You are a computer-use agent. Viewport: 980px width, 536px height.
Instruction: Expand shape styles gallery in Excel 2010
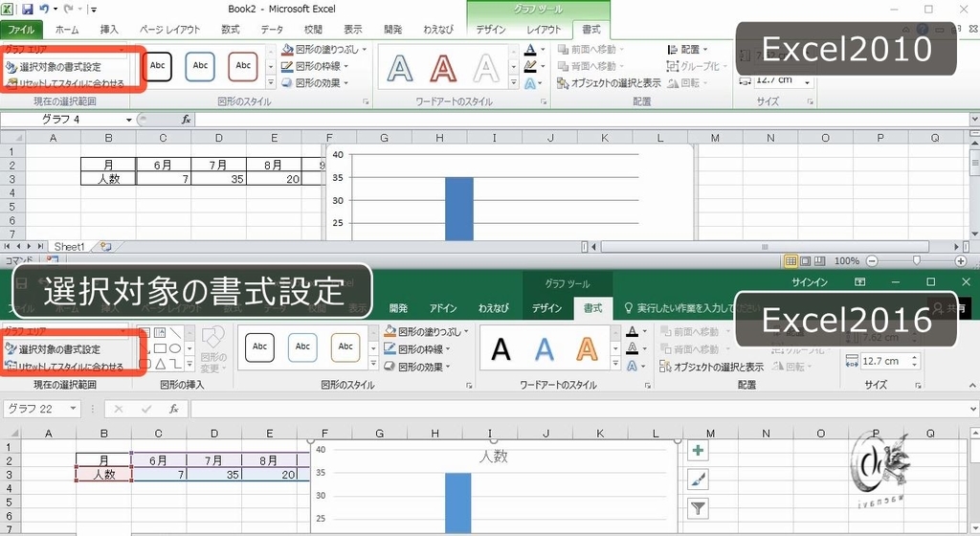(271, 82)
